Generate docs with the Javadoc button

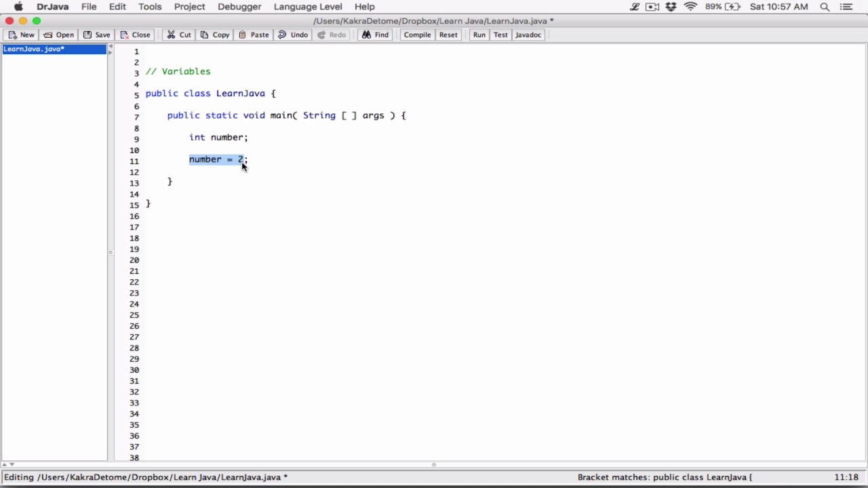(528, 35)
